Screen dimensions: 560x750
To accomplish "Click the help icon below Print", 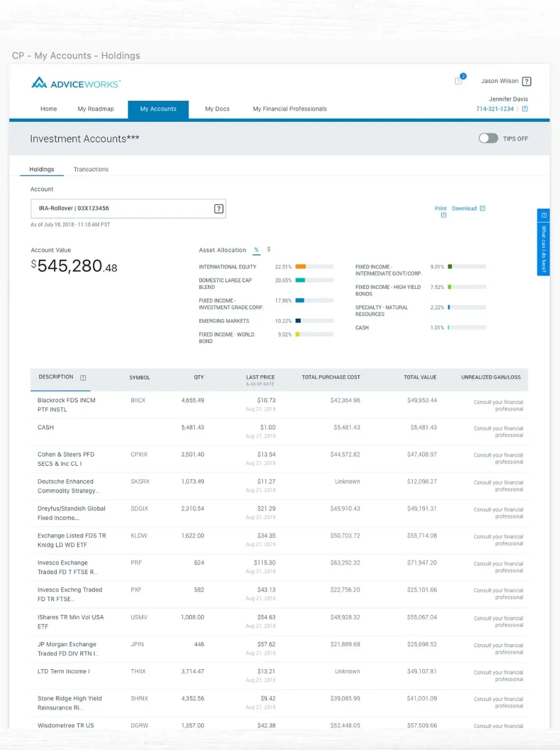I will click(444, 215).
